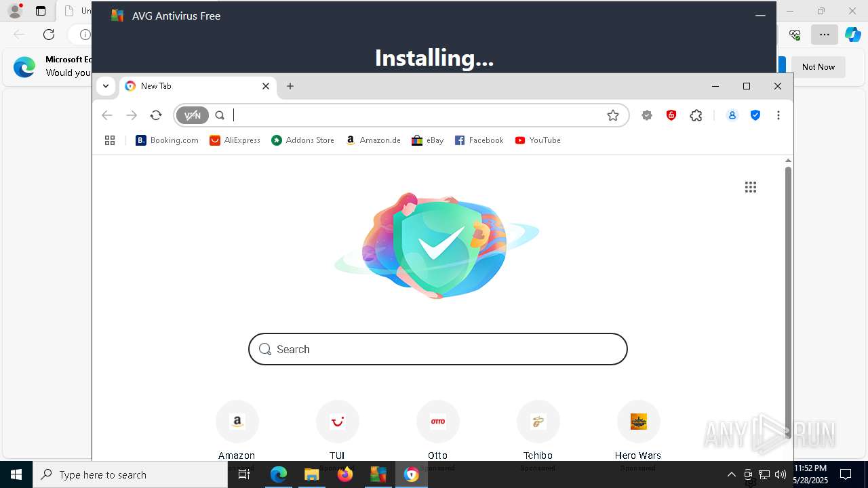Open the nine-dot apps launcher on page
Viewport: 868px width, 488px height.
[751, 187]
